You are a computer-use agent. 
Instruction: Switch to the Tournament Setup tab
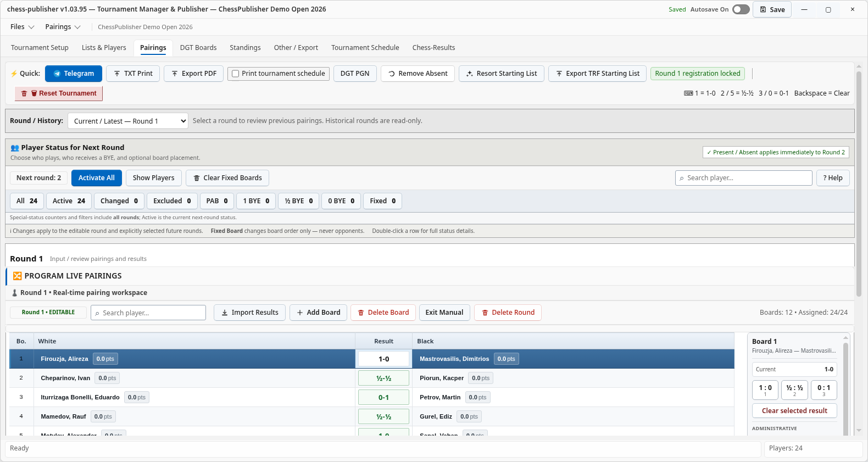coord(40,48)
